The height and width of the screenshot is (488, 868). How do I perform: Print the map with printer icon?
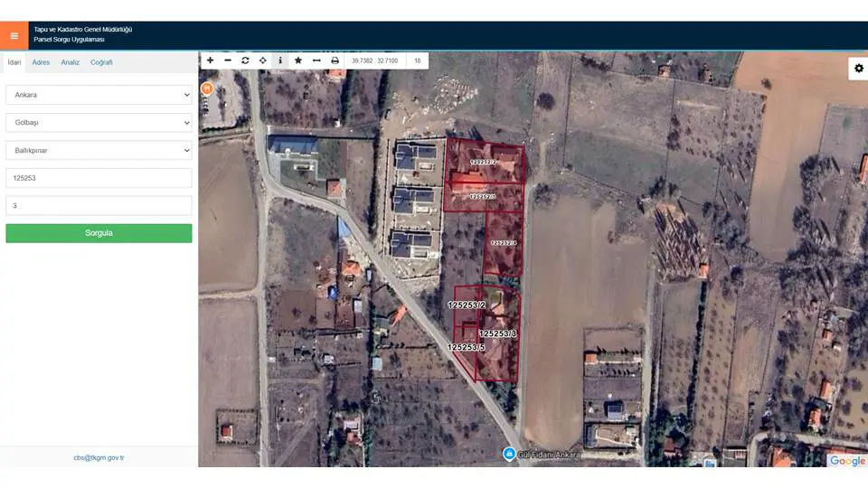(335, 61)
